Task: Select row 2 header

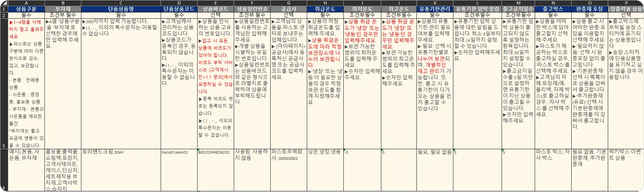Action: click(x=4, y=15)
